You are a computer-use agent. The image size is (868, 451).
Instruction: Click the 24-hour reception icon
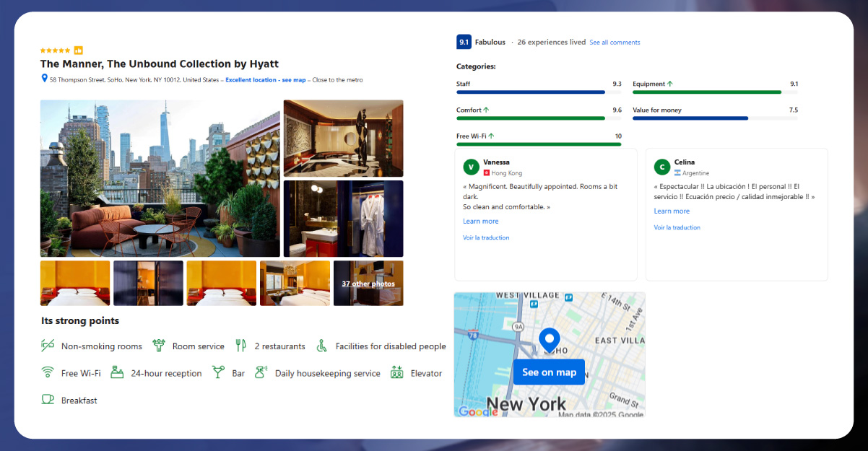pyautogui.click(x=117, y=372)
